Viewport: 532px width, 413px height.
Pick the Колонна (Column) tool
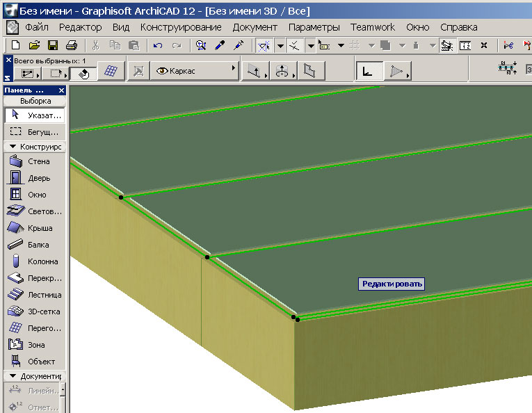(33, 261)
